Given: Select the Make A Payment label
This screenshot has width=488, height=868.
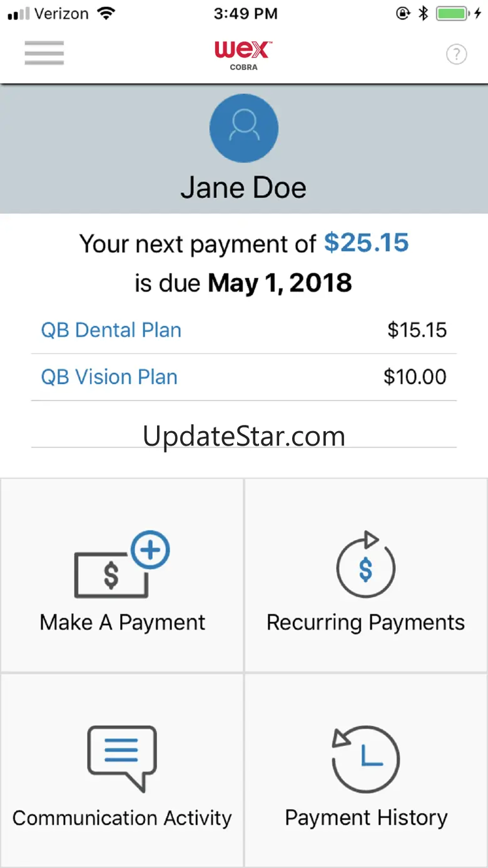Looking at the screenshot, I should (123, 622).
